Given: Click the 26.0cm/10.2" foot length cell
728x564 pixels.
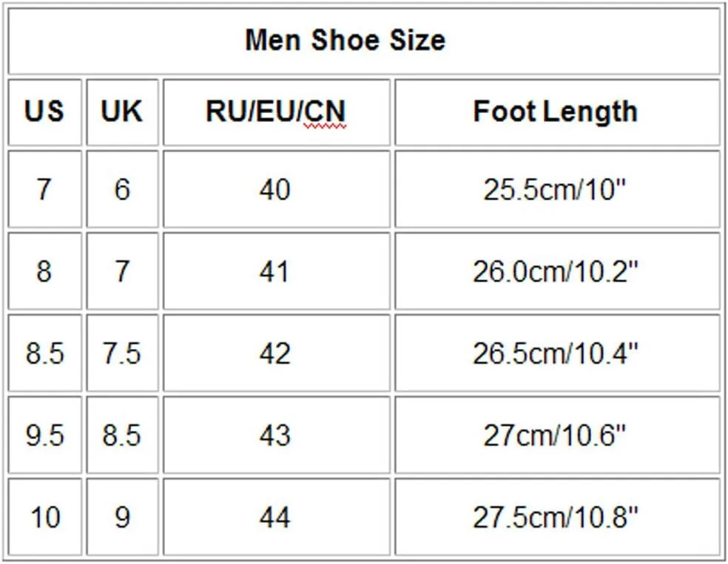Looking at the screenshot, I should point(557,271).
